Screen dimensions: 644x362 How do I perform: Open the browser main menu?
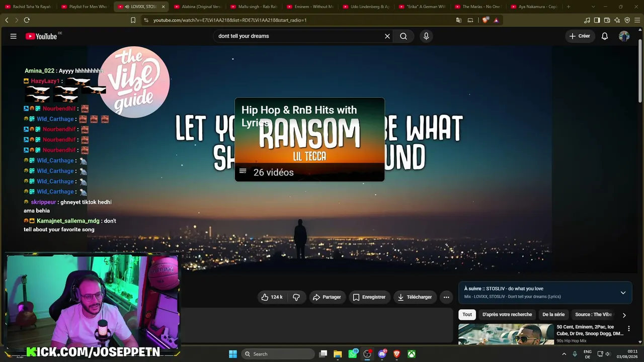click(637, 20)
